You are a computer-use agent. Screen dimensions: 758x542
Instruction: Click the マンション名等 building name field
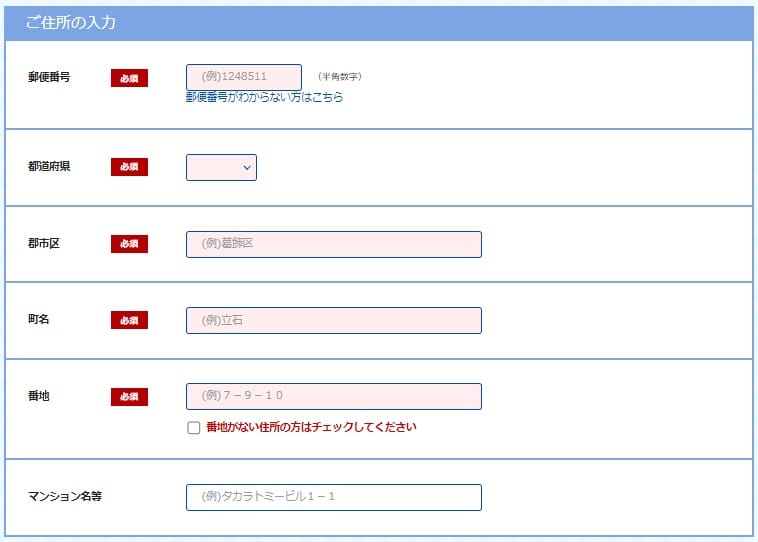pos(334,498)
